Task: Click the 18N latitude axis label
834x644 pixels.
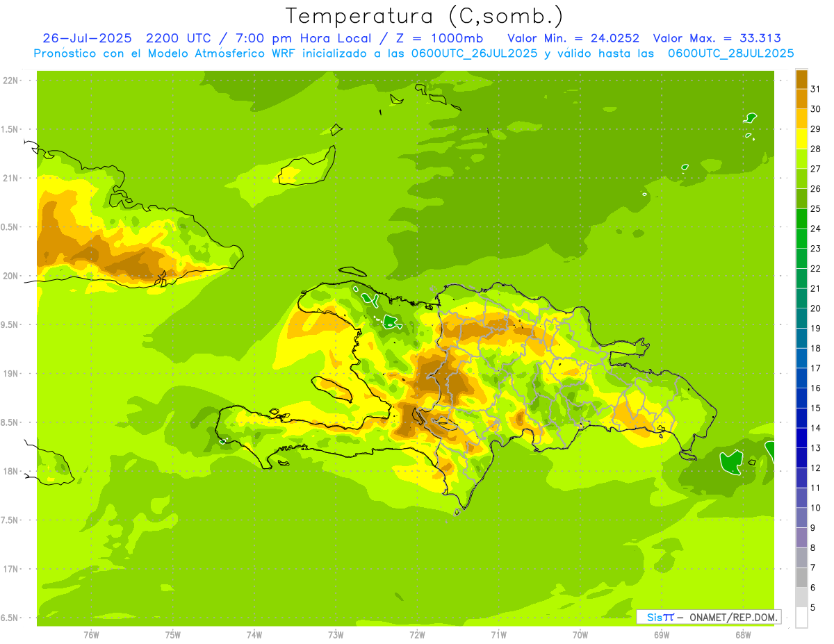Action: [11, 472]
